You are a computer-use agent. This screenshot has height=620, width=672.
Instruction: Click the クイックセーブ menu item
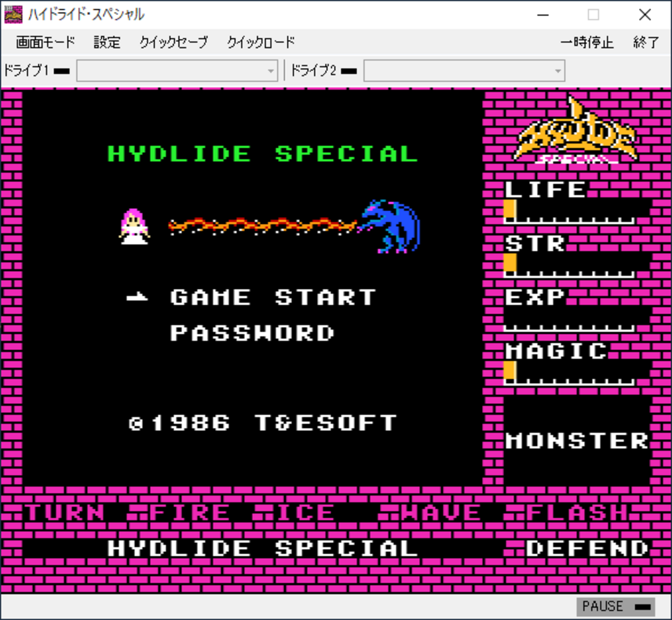(174, 42)
